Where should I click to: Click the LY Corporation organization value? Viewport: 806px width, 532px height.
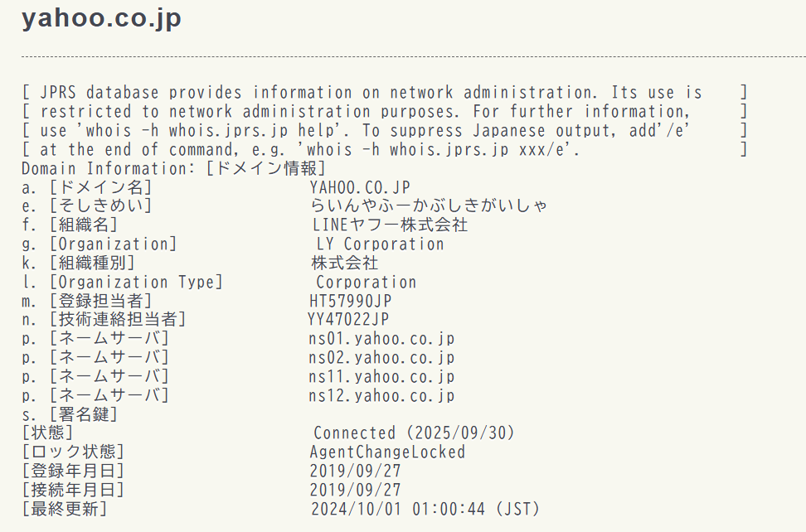click(x=381, y=244)
